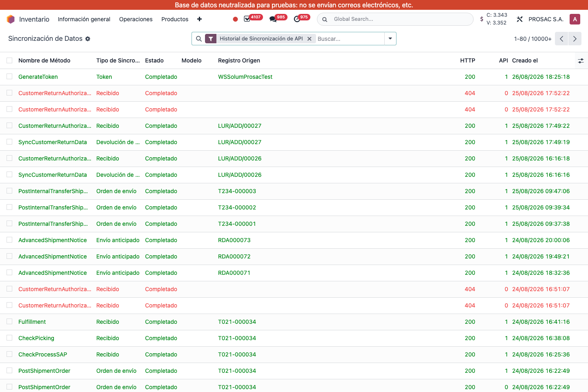588x392 pixels.
Task: Open the gear settings next to Sincronización de Datos
Action: [x=88, y=39]
